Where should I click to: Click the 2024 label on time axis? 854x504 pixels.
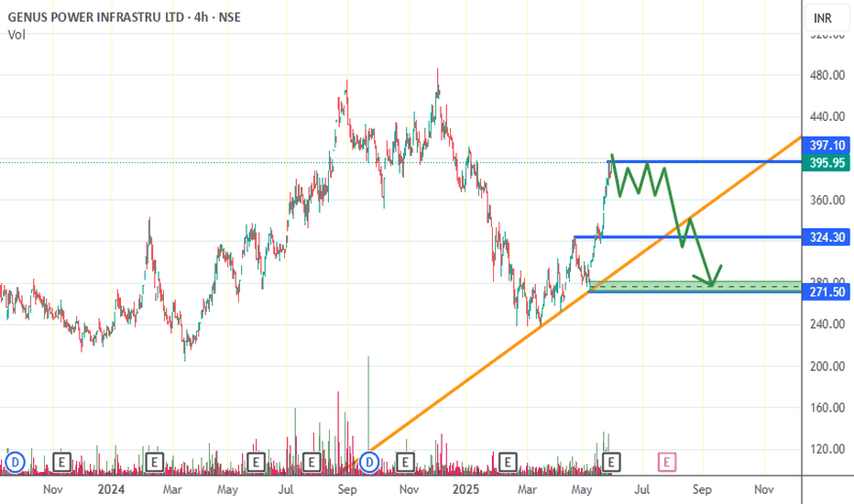coord(111,489)
